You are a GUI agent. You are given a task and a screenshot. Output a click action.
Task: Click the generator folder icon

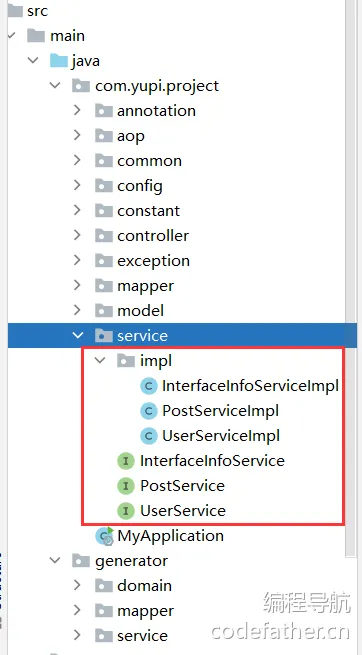(x=81, y=561)
